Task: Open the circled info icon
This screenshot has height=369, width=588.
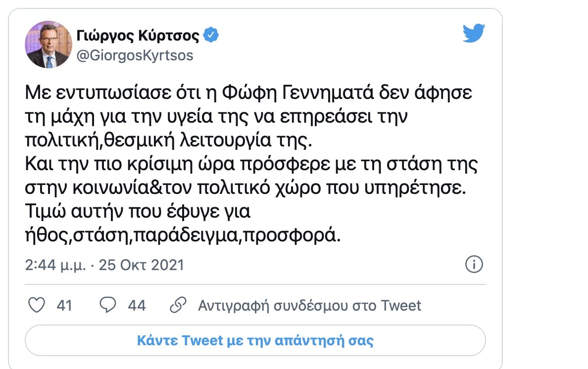Action: (x=474, y=264)
